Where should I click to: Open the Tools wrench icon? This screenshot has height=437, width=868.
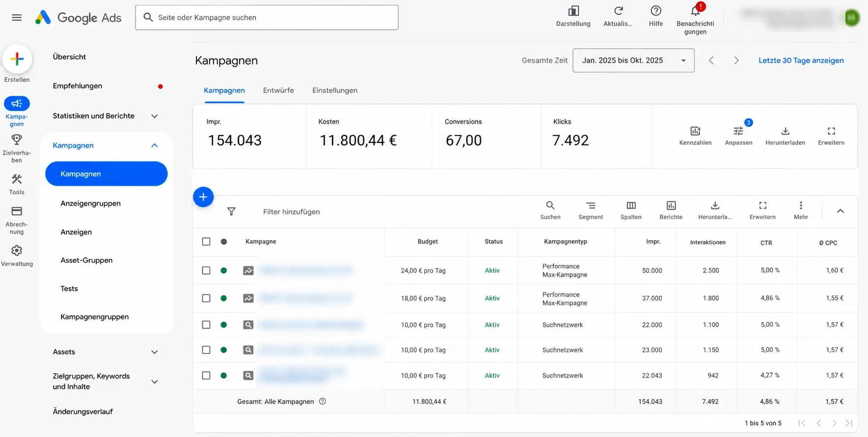click(x=17, y=179)
